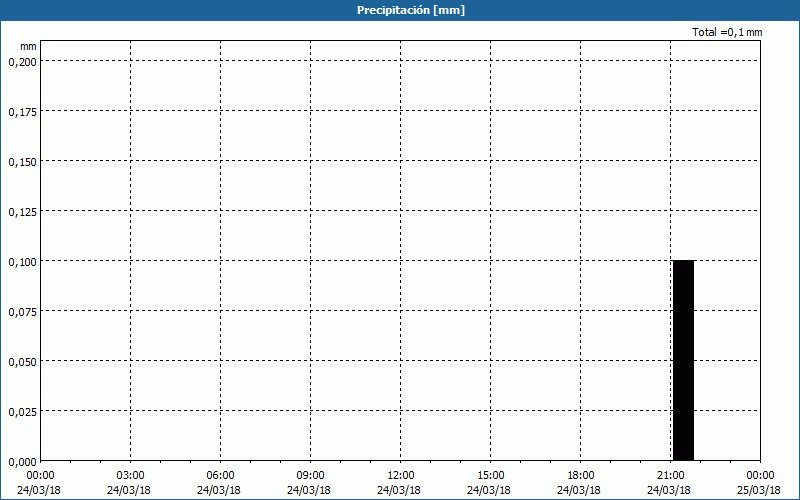Select the 0,125 y-axis value
The height and width of the screenshot is (500, 800).
click(22, 211)
